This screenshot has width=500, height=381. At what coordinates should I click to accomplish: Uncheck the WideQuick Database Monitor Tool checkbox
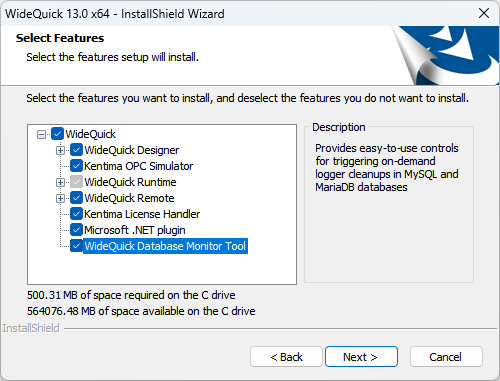[x=77, y=246]
